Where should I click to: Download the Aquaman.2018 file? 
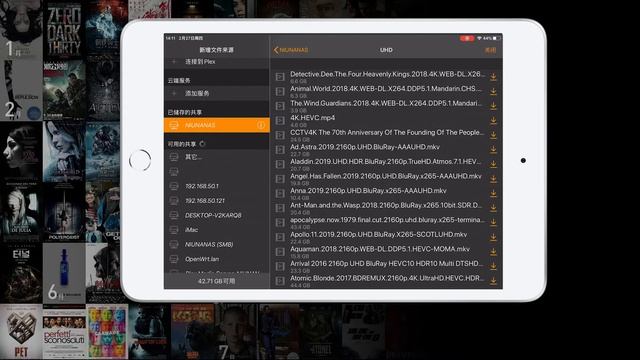point(493,252)
